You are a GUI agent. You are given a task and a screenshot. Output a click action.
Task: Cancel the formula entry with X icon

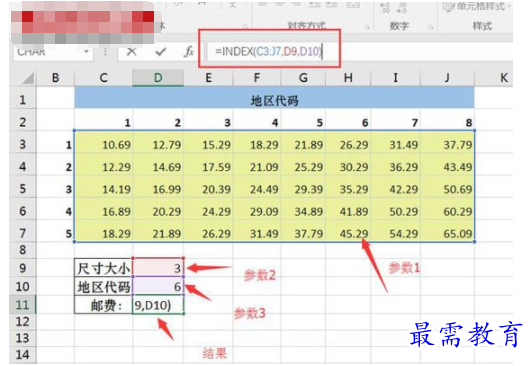(131, 52)
